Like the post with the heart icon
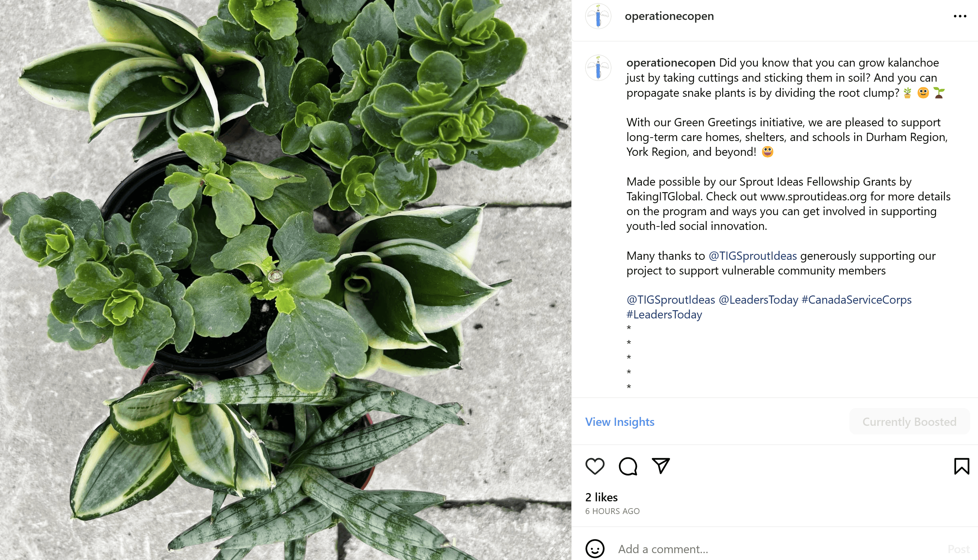Screen dimensions: 978x560 pyautogui.click(x=595, y=466)
